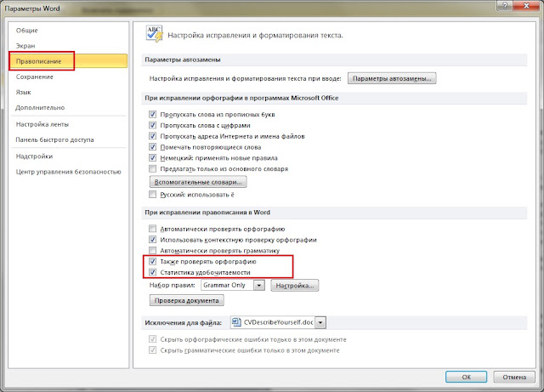Viewport: 544px width, 392px height.
Task: Click the Набор правил label
Action: (172, 285)
